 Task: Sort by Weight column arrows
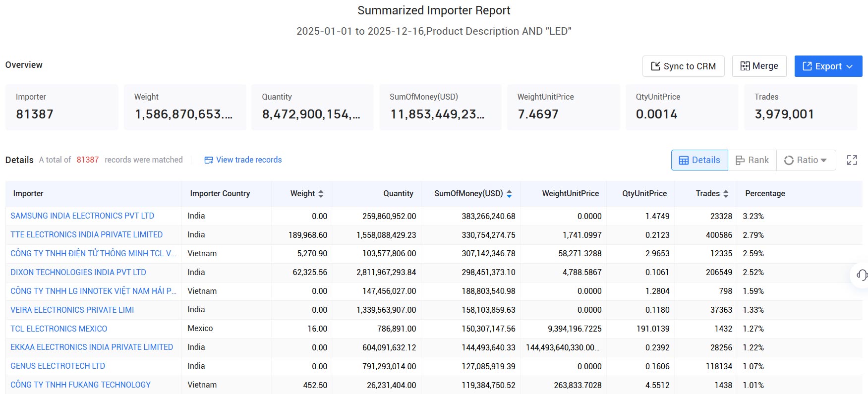321,194
